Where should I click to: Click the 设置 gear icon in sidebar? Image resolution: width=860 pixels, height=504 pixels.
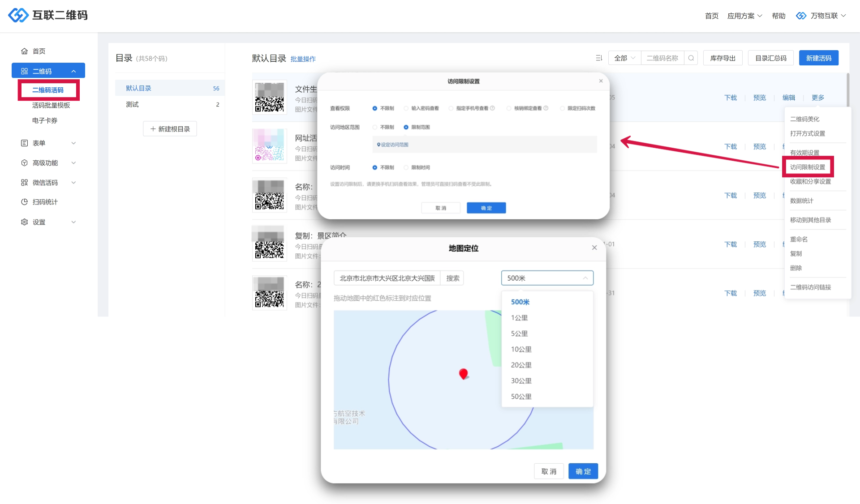25,222
